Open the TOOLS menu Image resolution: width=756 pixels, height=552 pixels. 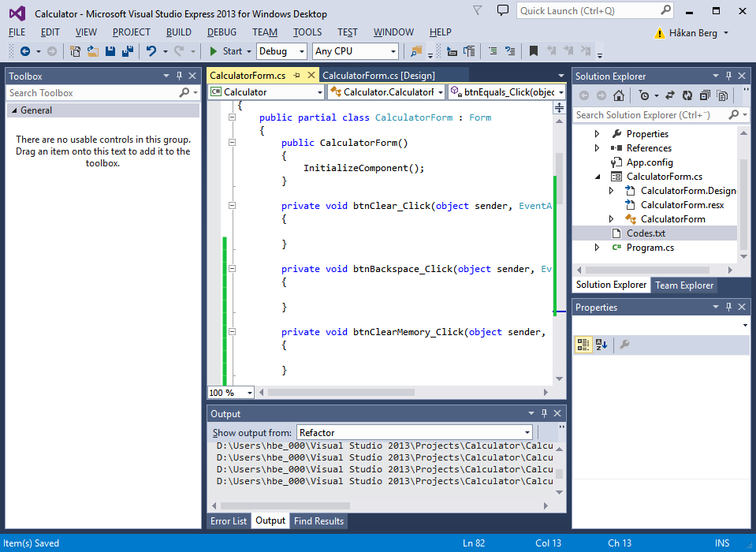pyautogui.click(x=307, y=32)
